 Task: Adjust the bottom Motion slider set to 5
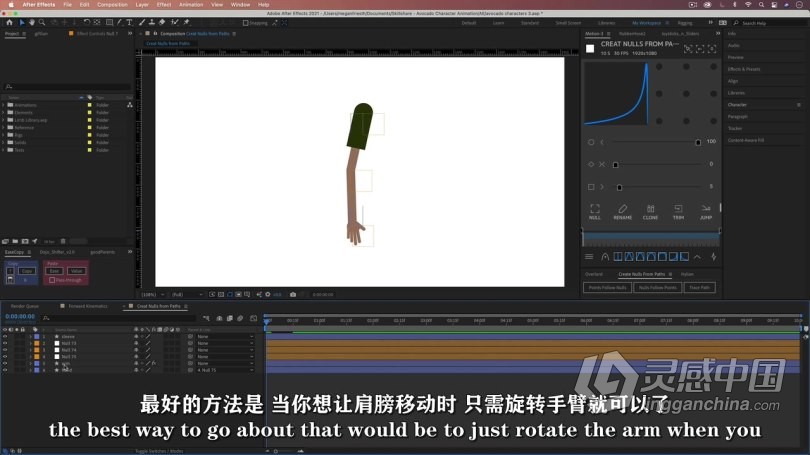[x=619, y=187]
